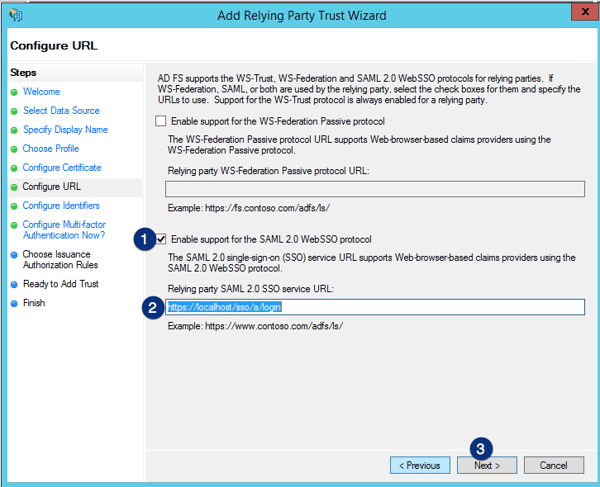Click the SAML 2.0 SSO service URL field
The image size is (600, 487).
tap(375, 307)
